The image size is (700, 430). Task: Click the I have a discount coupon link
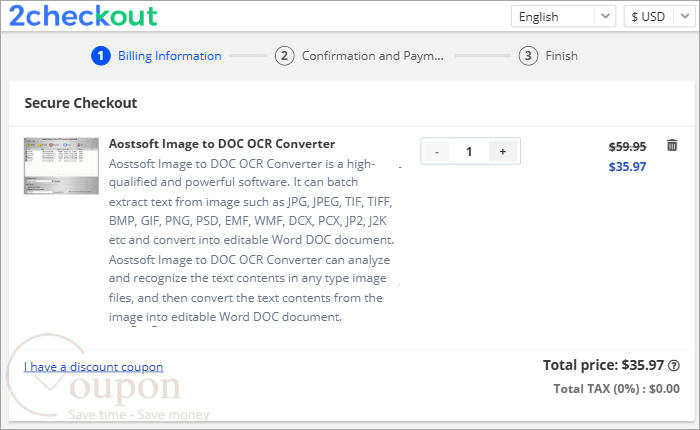coord(93,367)
